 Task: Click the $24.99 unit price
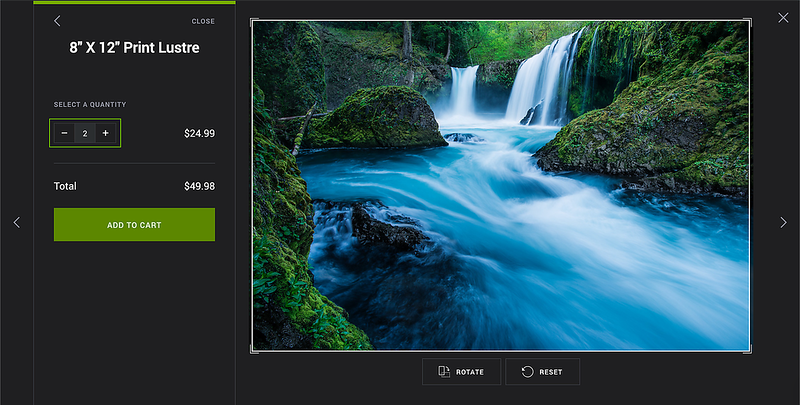click(x=199, y=133)
